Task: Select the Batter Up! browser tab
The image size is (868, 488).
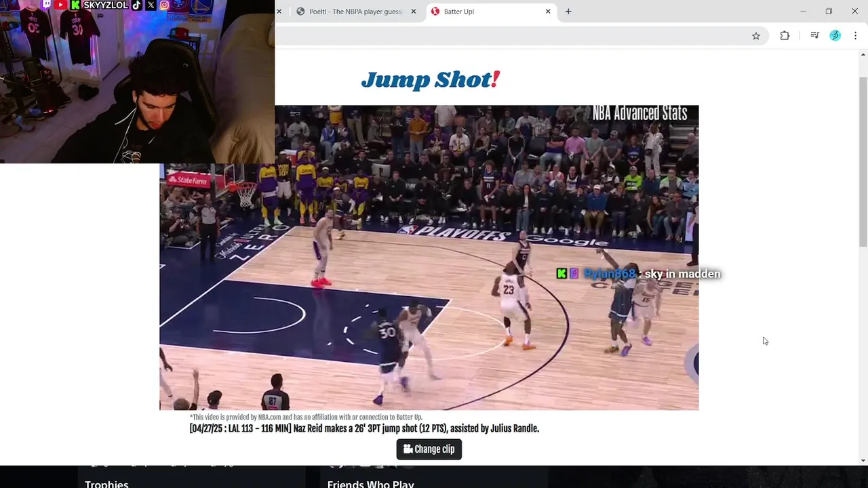Action: 492,12
